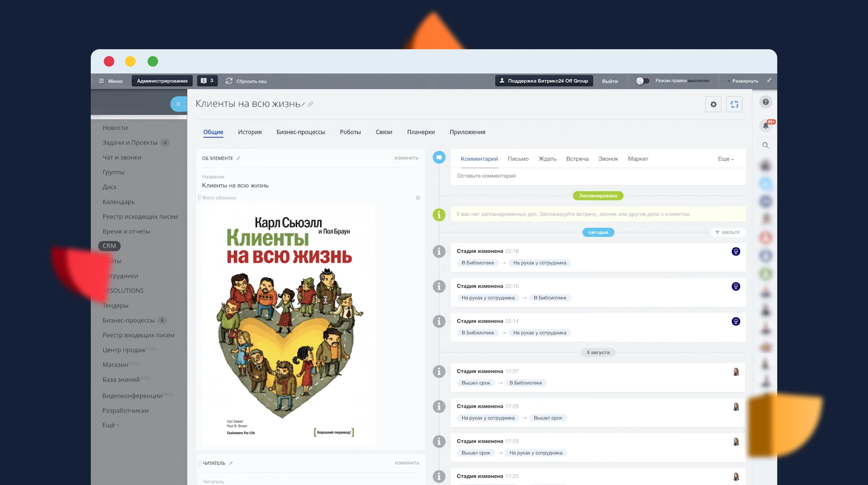Click the Фото обложки field settings gear
This screenshot has width=868, height=485.
point(418,198)
